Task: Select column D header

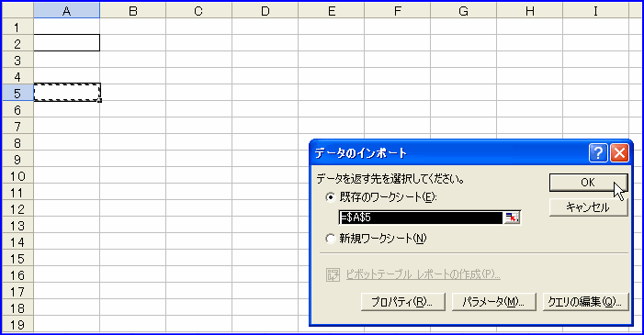Action: click(x=265, y=11)
